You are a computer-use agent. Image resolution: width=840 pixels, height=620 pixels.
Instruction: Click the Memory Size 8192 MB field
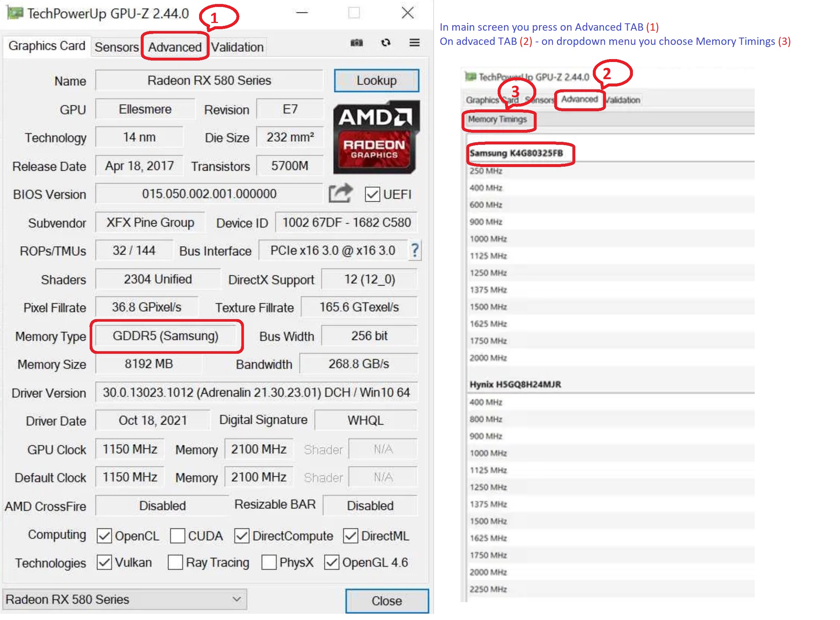click(x=149, y=364)
